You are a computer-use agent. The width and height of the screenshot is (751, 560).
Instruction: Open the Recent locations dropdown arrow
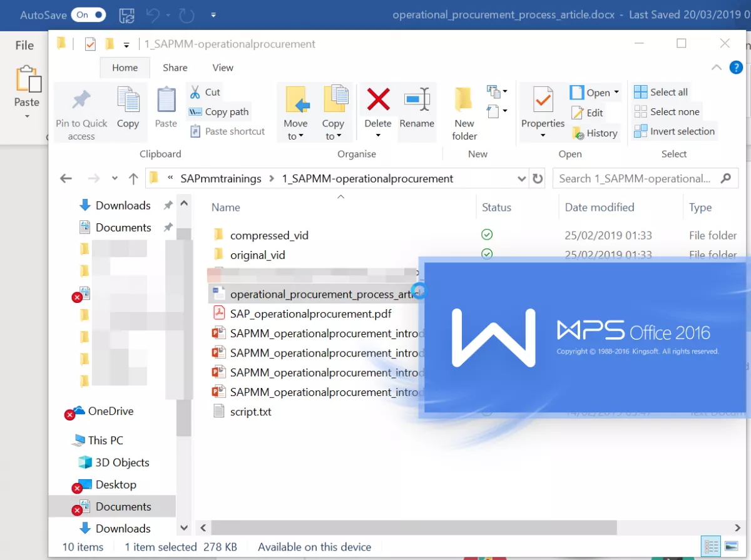115,179
